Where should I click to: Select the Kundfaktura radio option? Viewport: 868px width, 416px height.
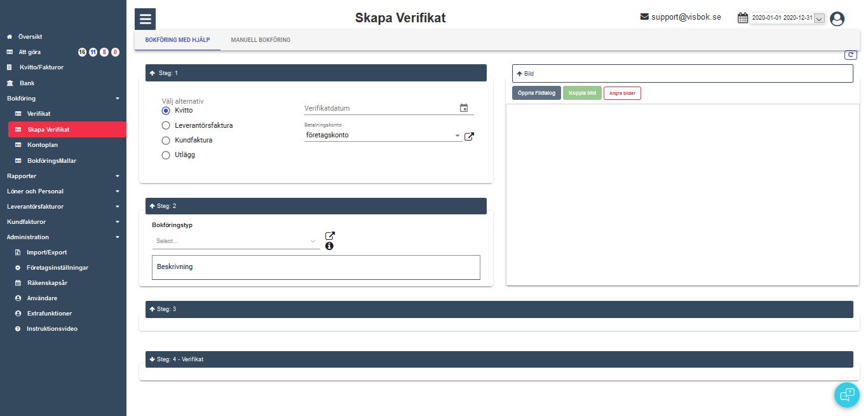coord(166,140)
